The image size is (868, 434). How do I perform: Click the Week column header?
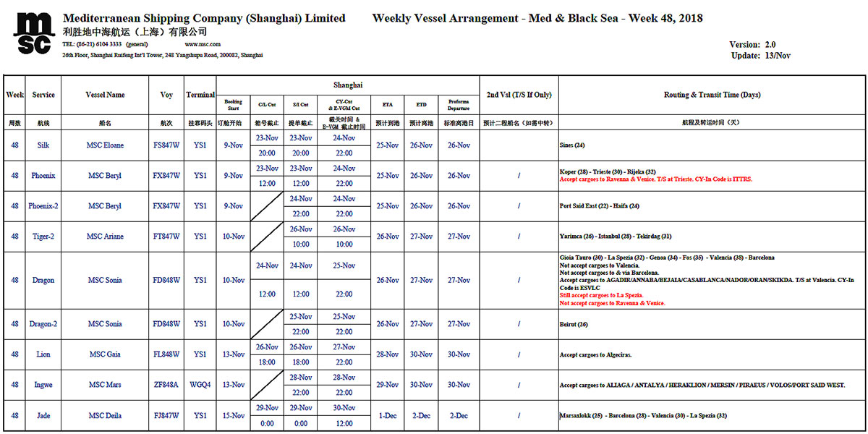[x=14, y=95]
